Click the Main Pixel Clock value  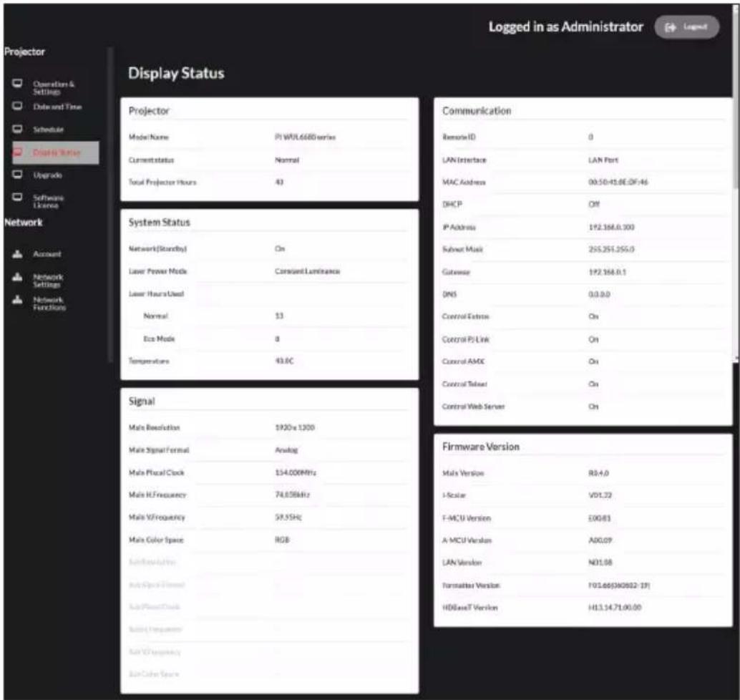(x=296, y=472)
